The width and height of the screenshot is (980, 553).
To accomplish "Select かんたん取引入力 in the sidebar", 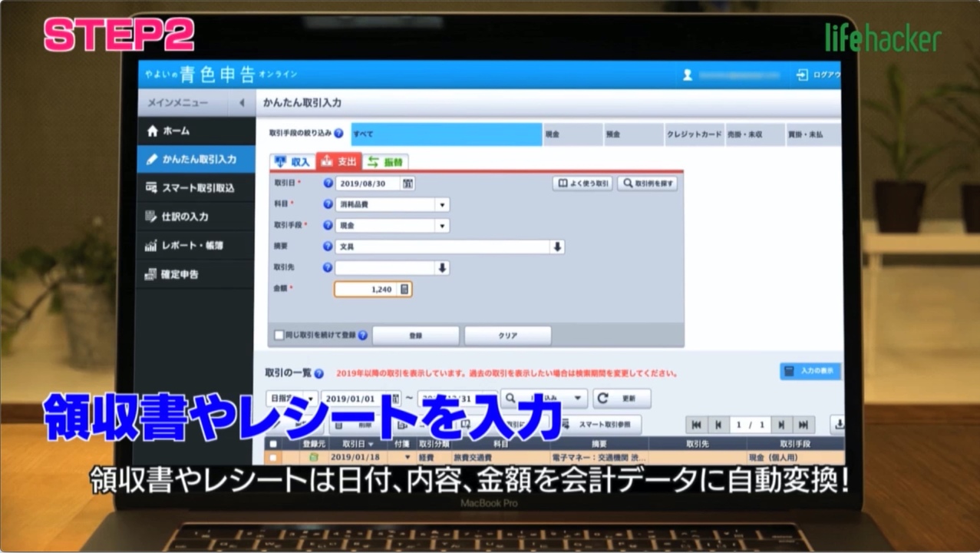I will point(196,160).
